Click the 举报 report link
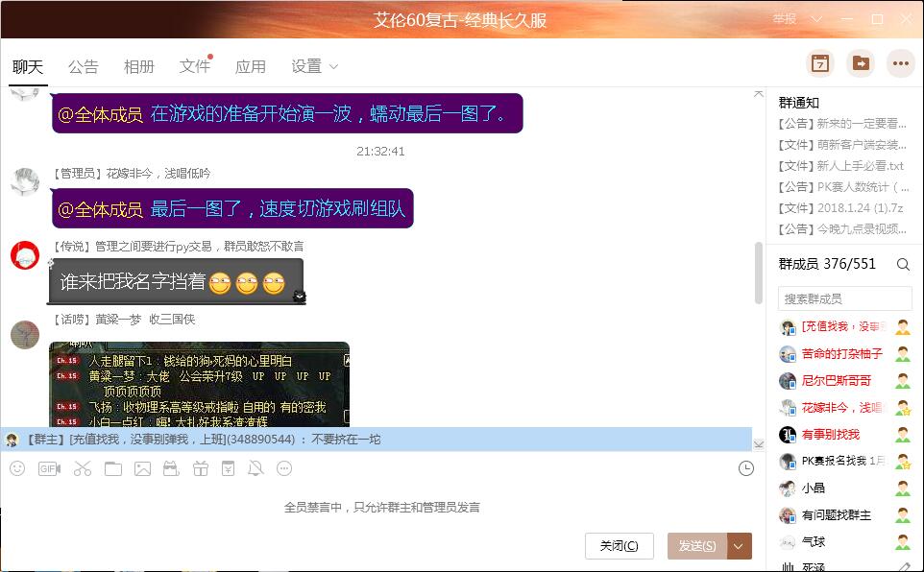The height and width of the screenshot is (572, 924). [x=785, y=19]
